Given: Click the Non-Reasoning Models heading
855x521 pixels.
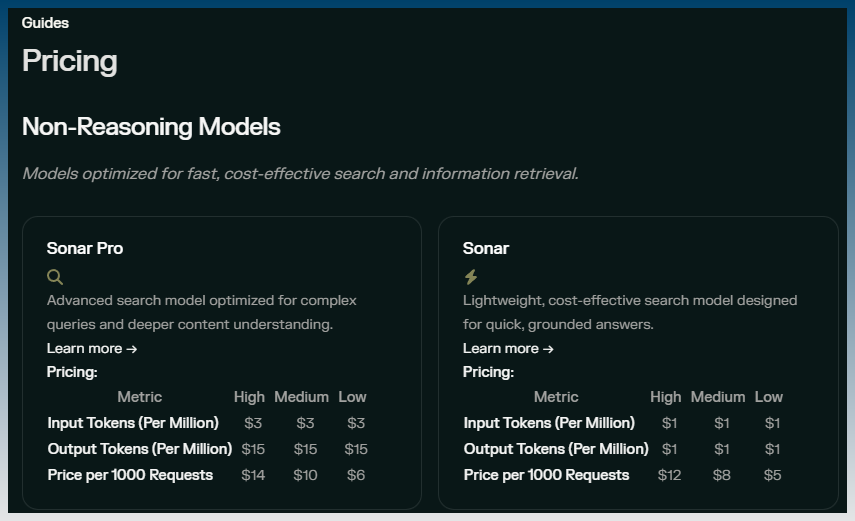Looking at the screenshot, I should (151, 127).
